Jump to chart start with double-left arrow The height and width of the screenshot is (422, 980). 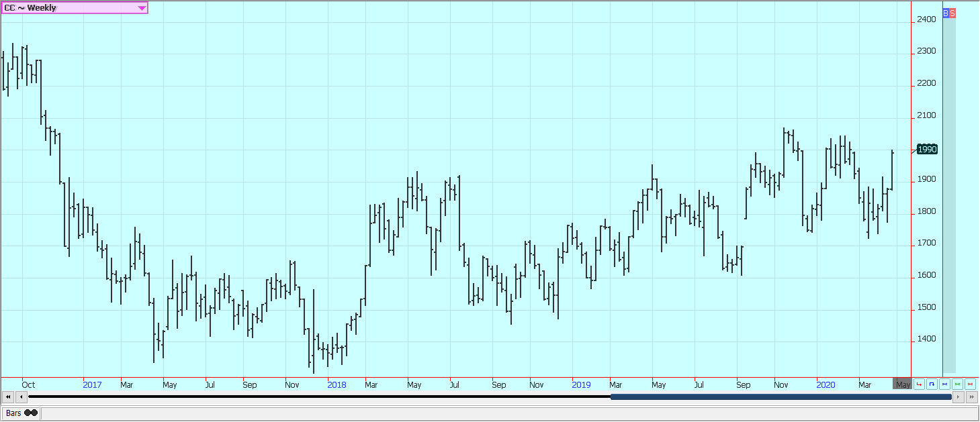[8, 397]
